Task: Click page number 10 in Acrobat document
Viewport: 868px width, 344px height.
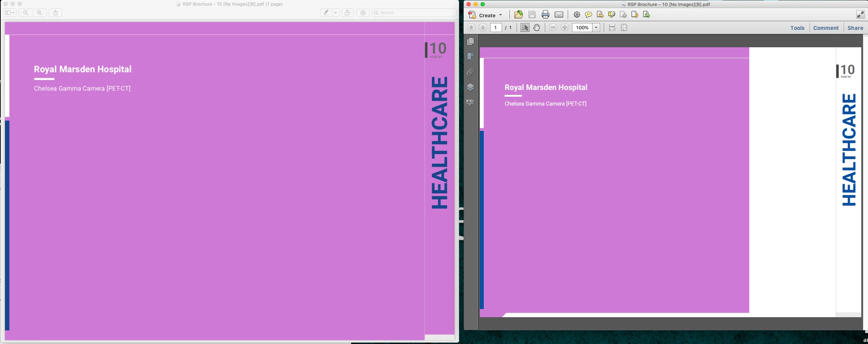Action: 848,70
